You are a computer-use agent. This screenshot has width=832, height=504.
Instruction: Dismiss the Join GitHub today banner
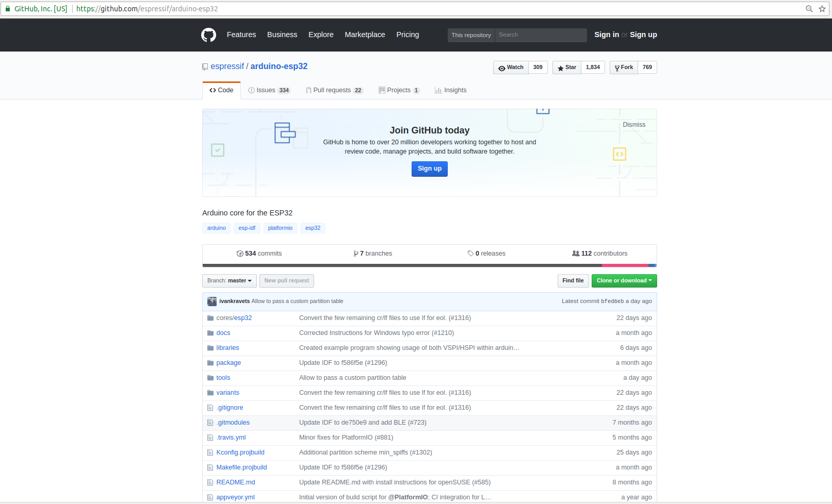[634, 125]
